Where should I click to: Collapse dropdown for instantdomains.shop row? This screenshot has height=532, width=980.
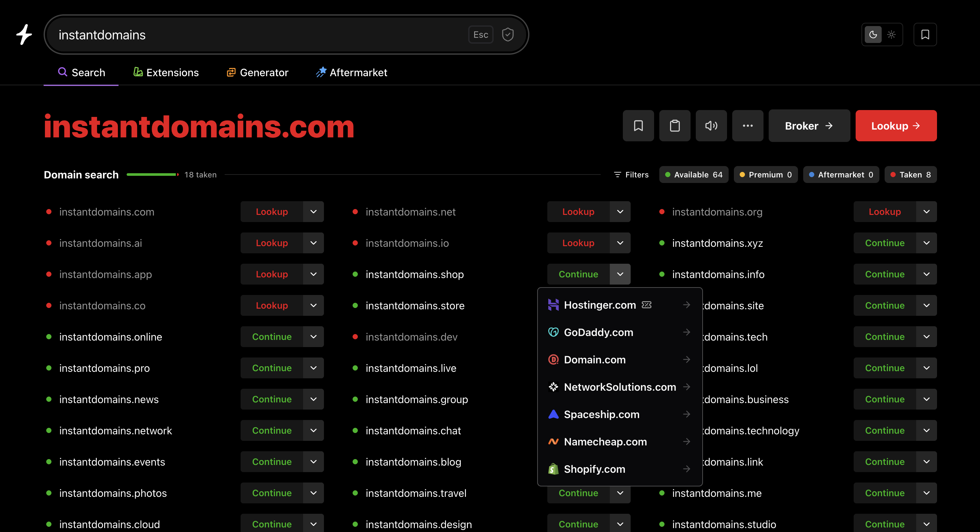click(620, 274)
